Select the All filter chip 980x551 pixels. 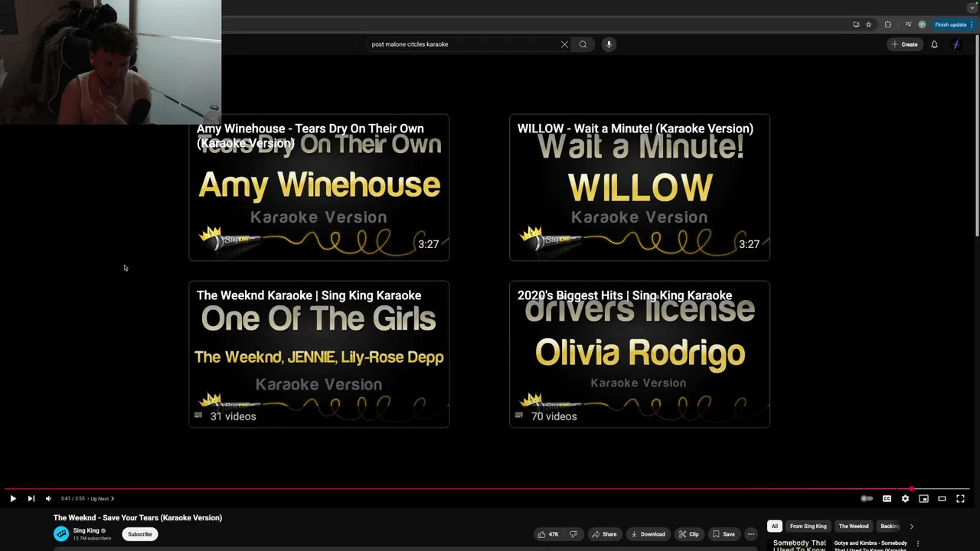pos(775,526)
